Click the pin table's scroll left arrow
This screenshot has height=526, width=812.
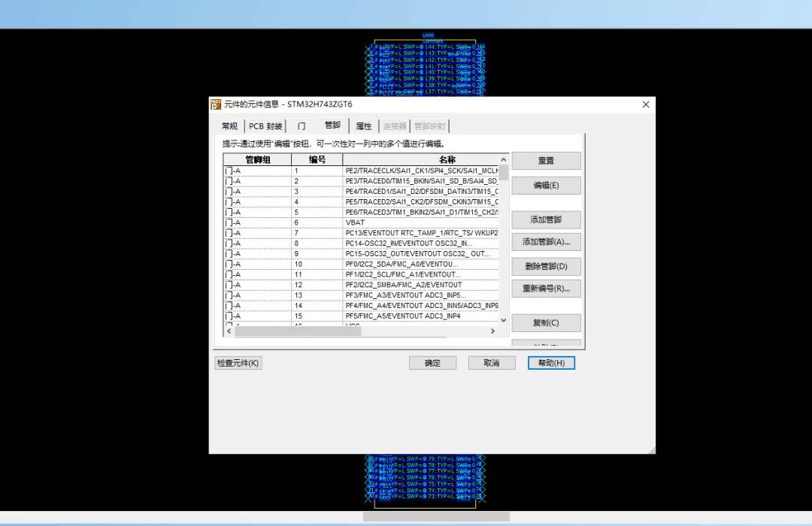[229, 331]
